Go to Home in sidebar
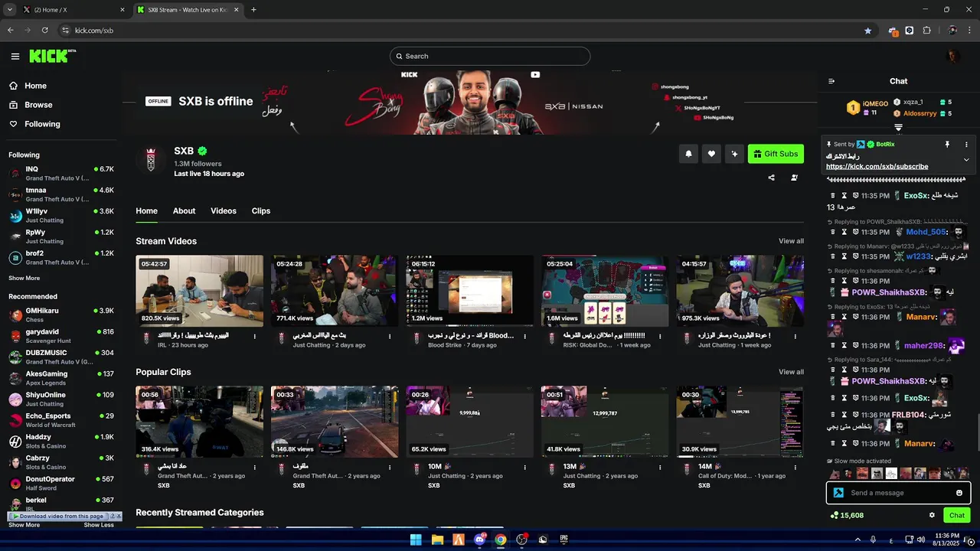 (28, 86)
